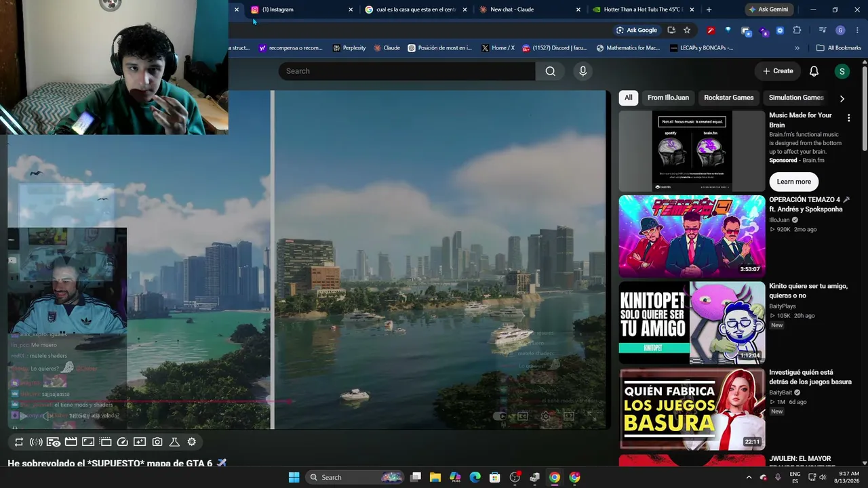The image size is (868, 488).
Task: Open the Windows Start menu
Action: point(294,477)
